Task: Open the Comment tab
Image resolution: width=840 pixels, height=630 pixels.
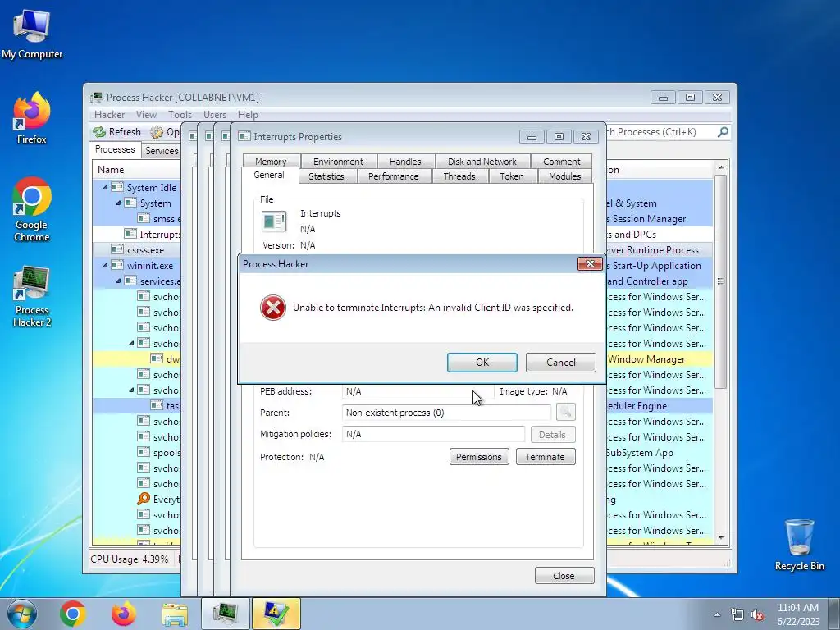Action: [x=561, y=162]
